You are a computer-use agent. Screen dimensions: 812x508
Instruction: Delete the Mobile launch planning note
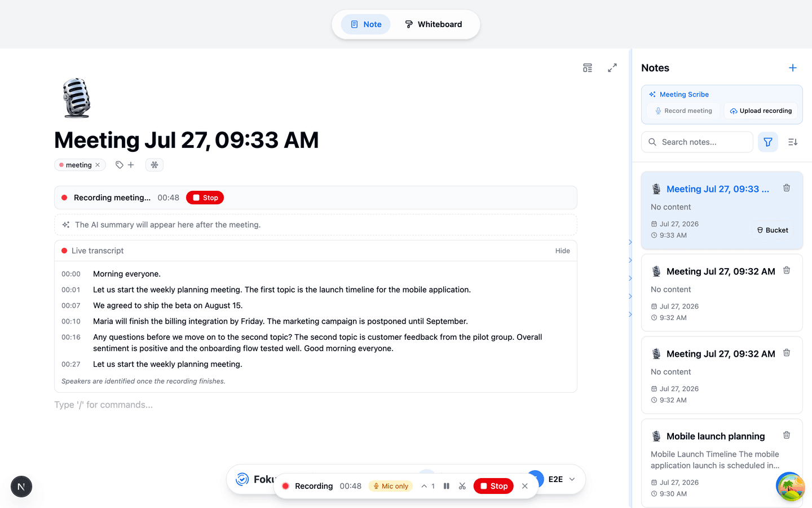786,435
